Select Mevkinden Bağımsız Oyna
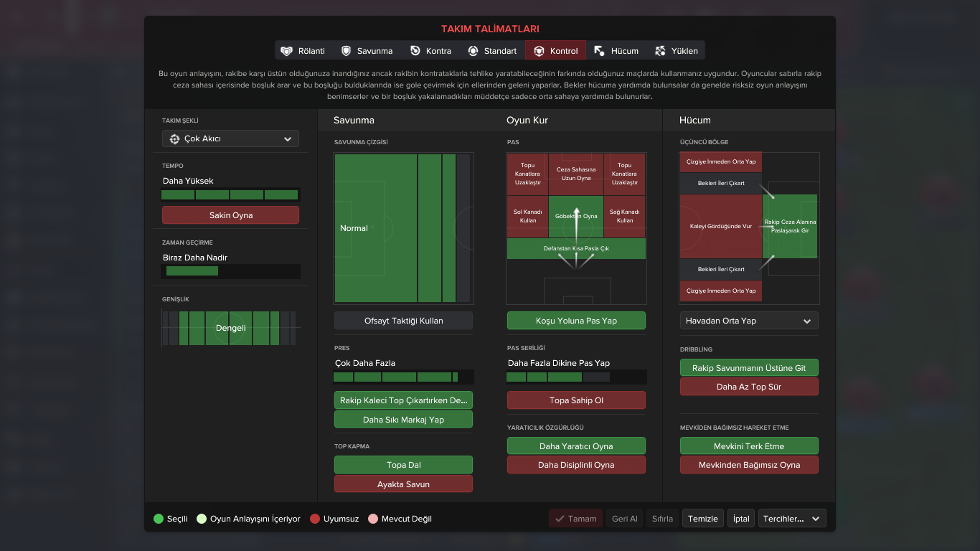This screenshot has width=980, height=551. 749,465
